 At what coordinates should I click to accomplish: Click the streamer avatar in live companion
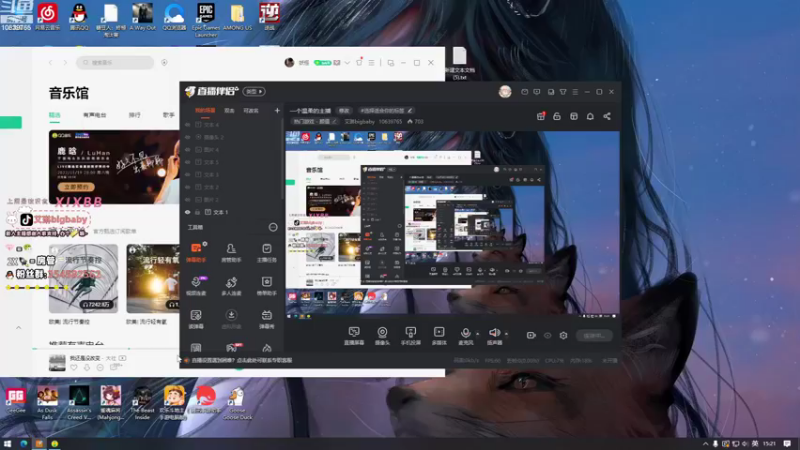pyautogui.click(x=505, y=91)
